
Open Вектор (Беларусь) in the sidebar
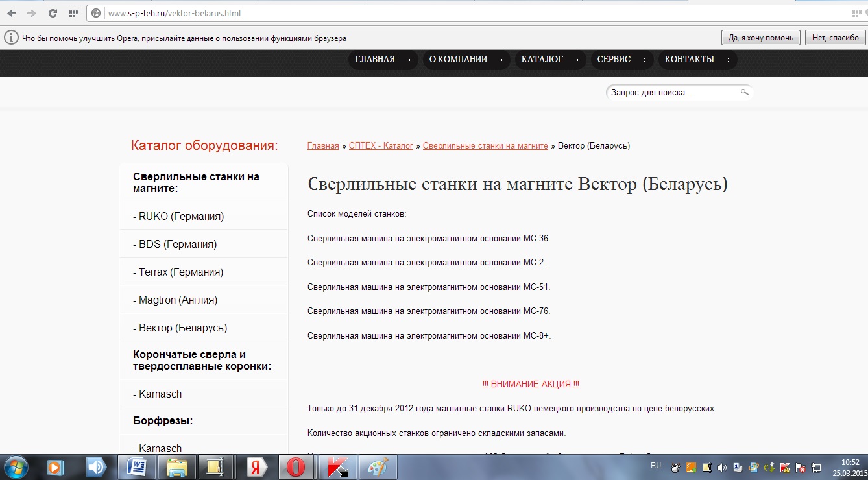point(180,328)
